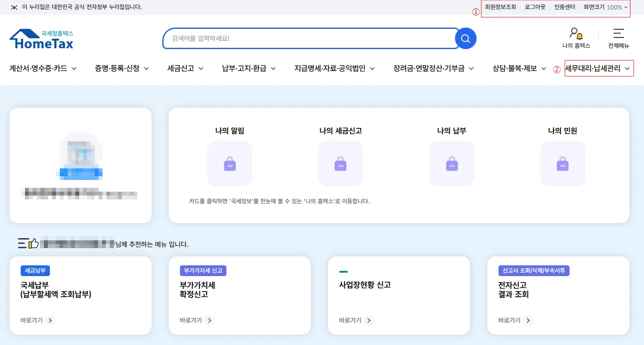Click the lock icon under 나의 납부
The image size is (644, 345).
tap(452, 164)
